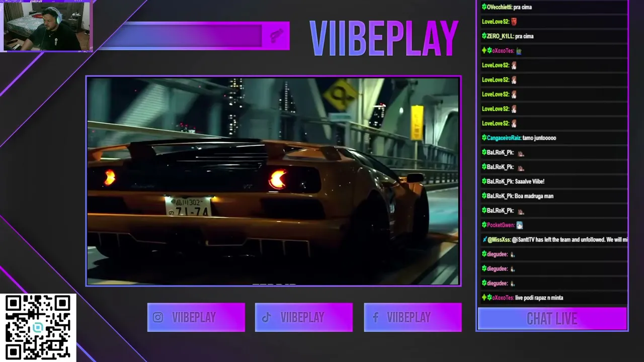644x362 pixels.
Task: Click the megaphone icon in the top banner
Action: 276,36
